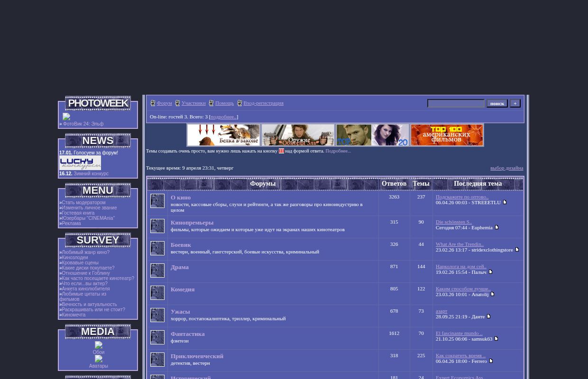Click the red new-topic icon in hint text
Screen dimensions: 588x379
pos(281,151)
